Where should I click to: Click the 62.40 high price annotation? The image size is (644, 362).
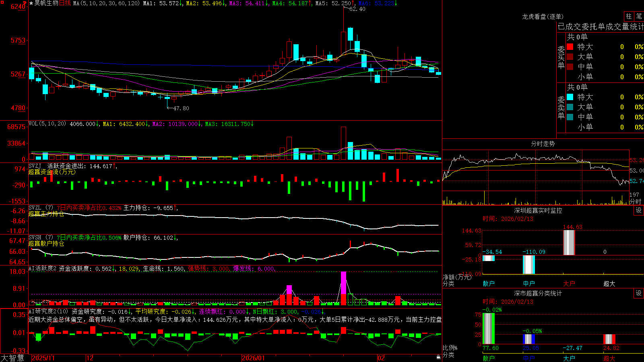pyautogui.click(x=357, y=9)
